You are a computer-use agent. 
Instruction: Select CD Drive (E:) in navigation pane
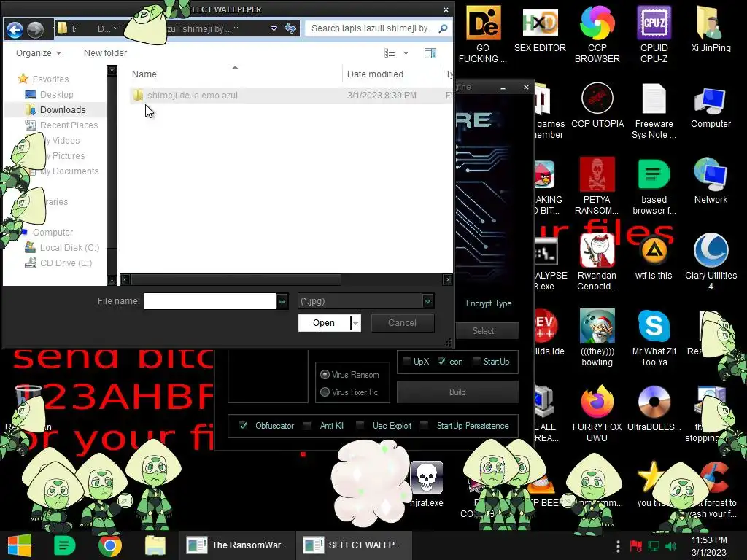click(66, 262)
